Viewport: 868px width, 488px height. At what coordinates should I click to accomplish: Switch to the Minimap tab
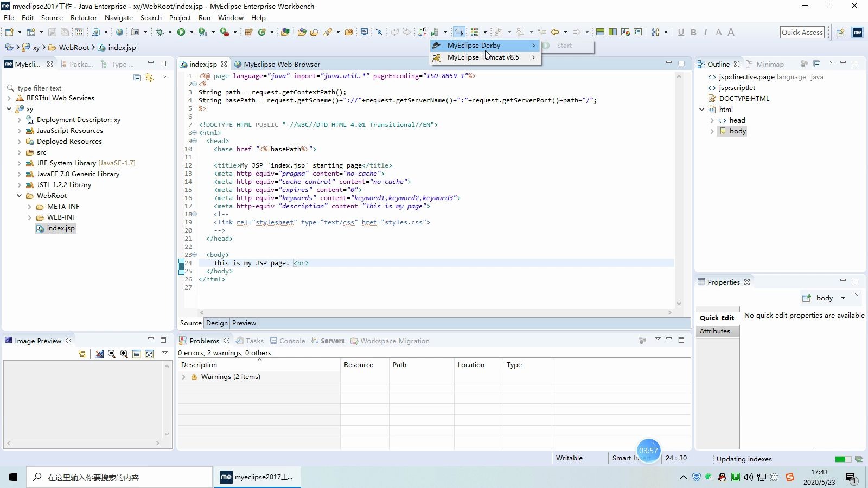[x=765, y=64]
